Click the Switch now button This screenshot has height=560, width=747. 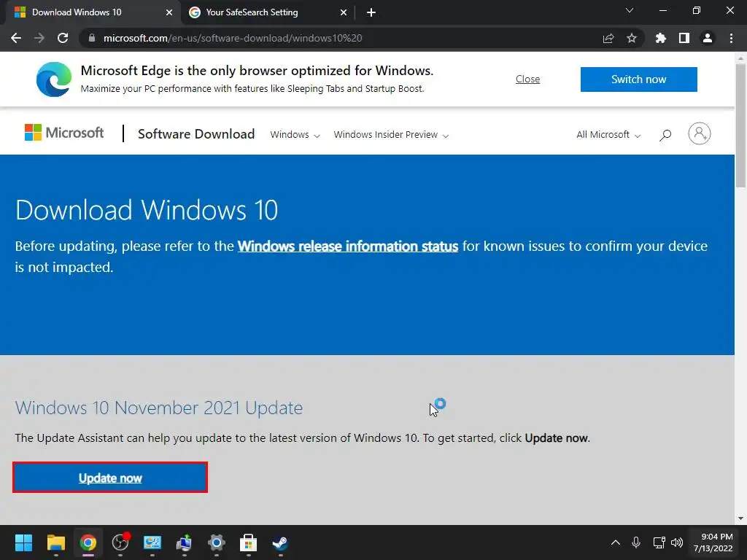tap(638, 79)
